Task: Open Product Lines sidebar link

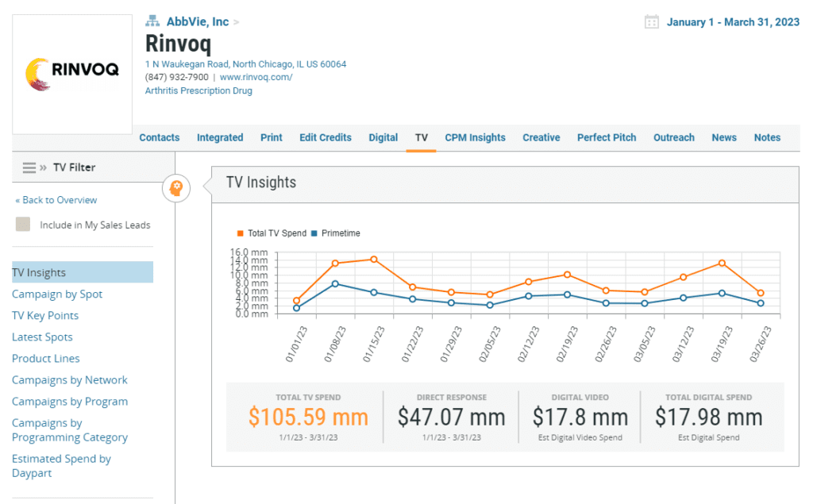Action: pyautogui.click(x=45, y=359)
